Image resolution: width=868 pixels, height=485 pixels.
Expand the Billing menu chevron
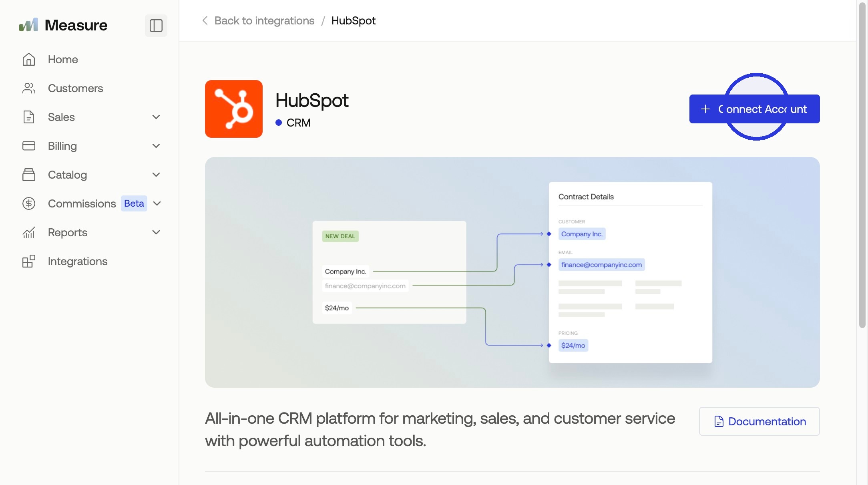tap(156, 146)
